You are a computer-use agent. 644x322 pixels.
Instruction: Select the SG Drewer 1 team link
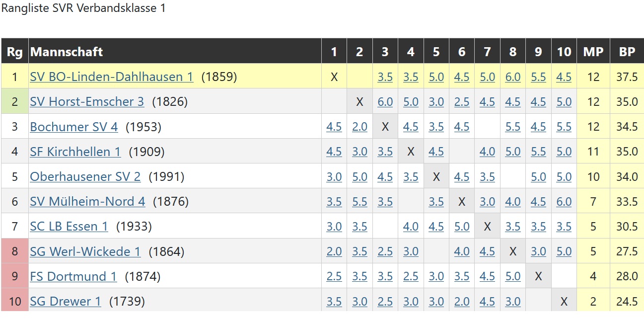click(x=66, y=301)
